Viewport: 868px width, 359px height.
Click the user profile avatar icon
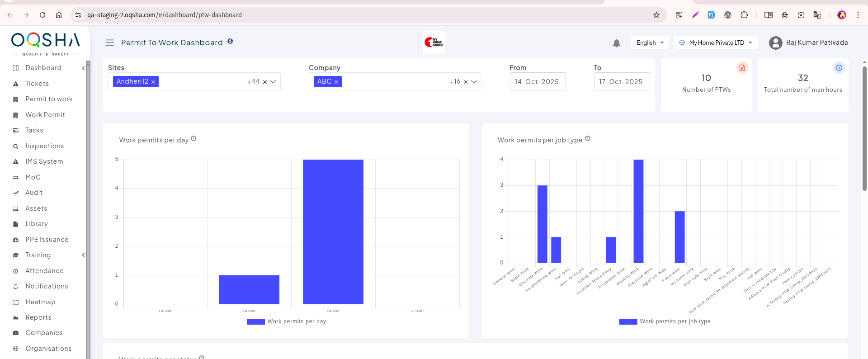click(x=775, y=43)
